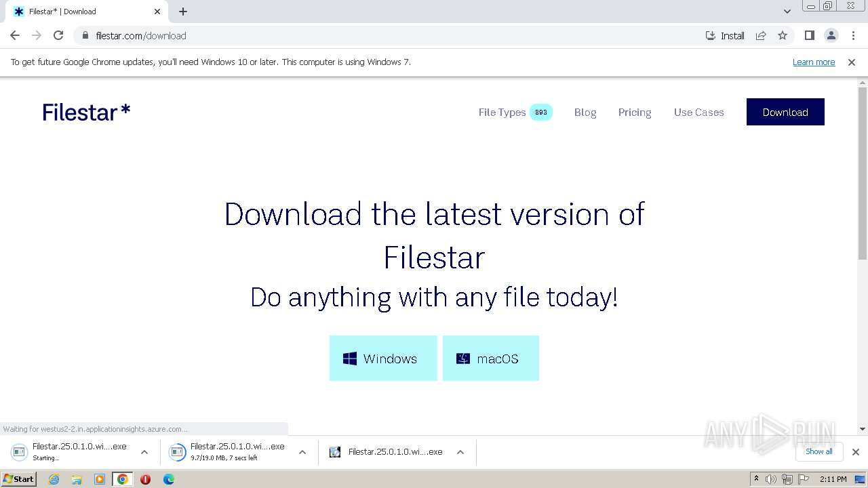The image size is (868, 488).
Task: Expand options for the in-progress 9.7 MB download
Action: pyautogui.click(x=302, y=452)
